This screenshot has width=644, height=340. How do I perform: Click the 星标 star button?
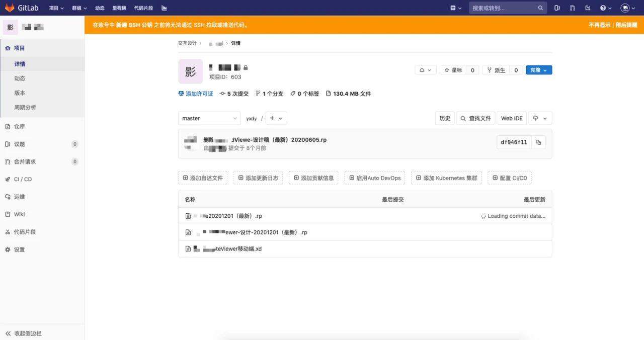tap(453, 70)
